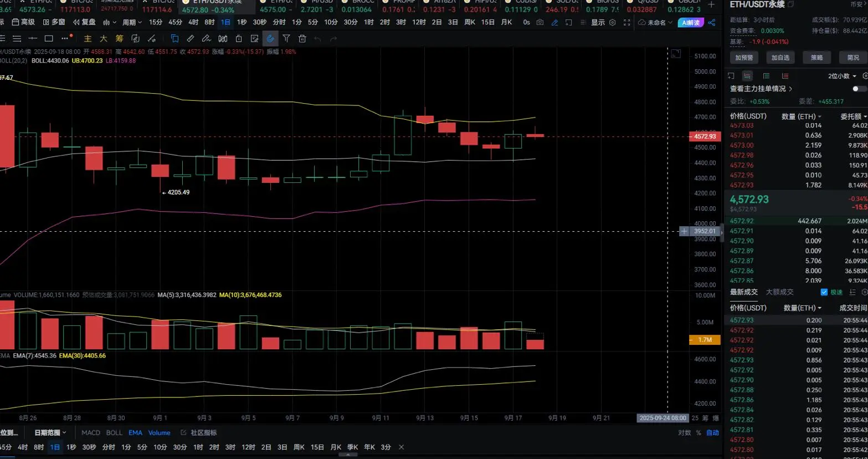This screenshot has height=459, width=868.
Task: Open 社区指标 community indicators
Action: 199,433
